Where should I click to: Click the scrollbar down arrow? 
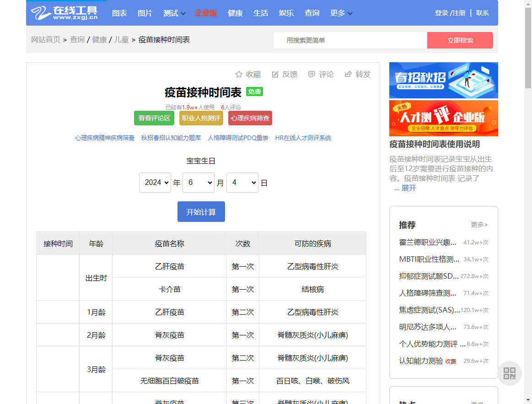[528, 400]
